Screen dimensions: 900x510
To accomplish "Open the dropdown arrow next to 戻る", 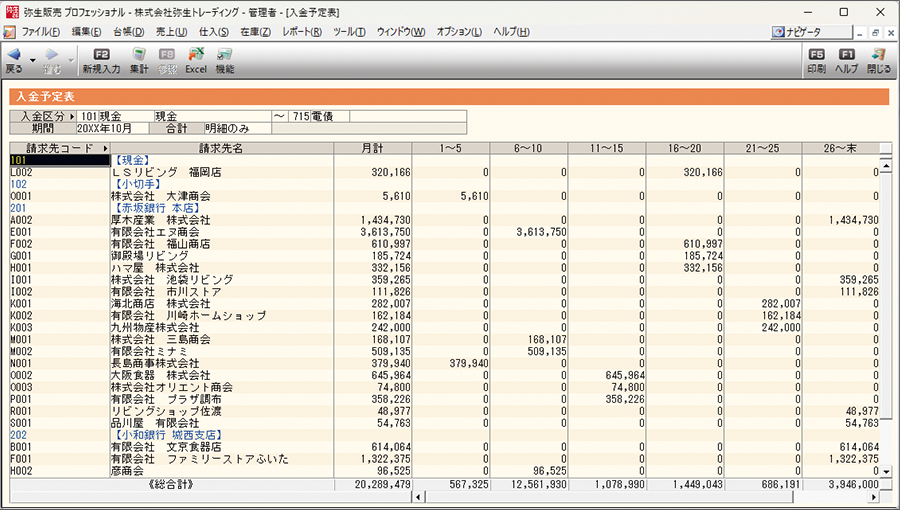I will pos(33,60).
